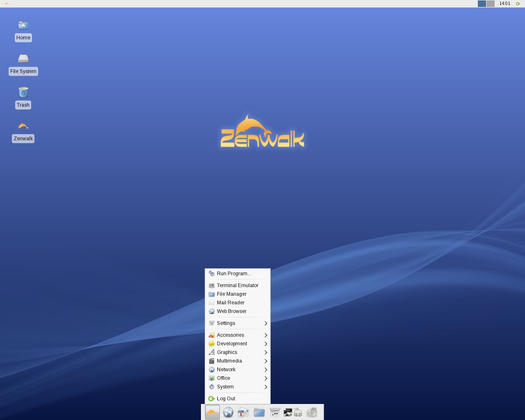
Task: Launch Mail Reader from the menu
Action: [231, 303]
